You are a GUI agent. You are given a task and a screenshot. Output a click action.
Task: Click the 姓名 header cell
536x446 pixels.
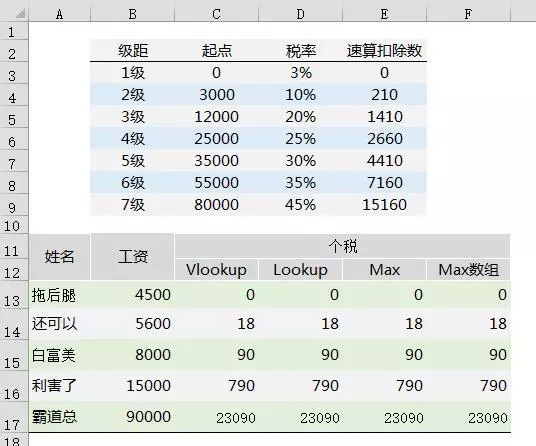point(59,257)
